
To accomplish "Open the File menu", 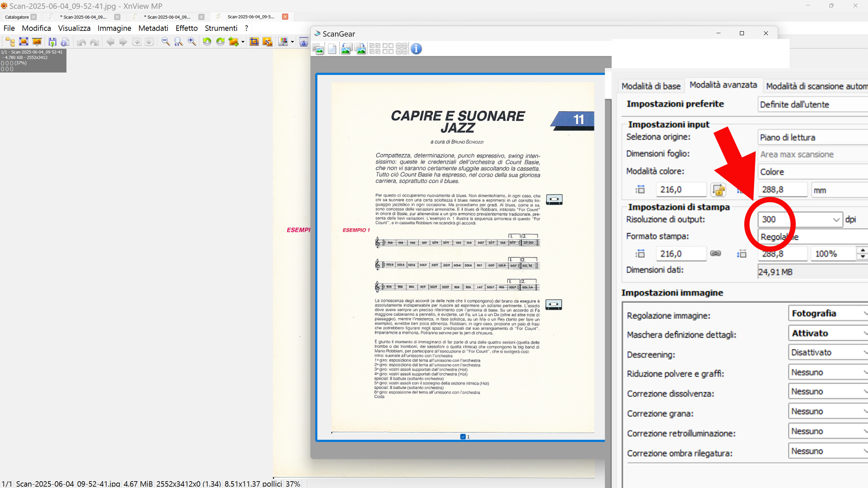I will pyautogui.click(x=9, y=28).
